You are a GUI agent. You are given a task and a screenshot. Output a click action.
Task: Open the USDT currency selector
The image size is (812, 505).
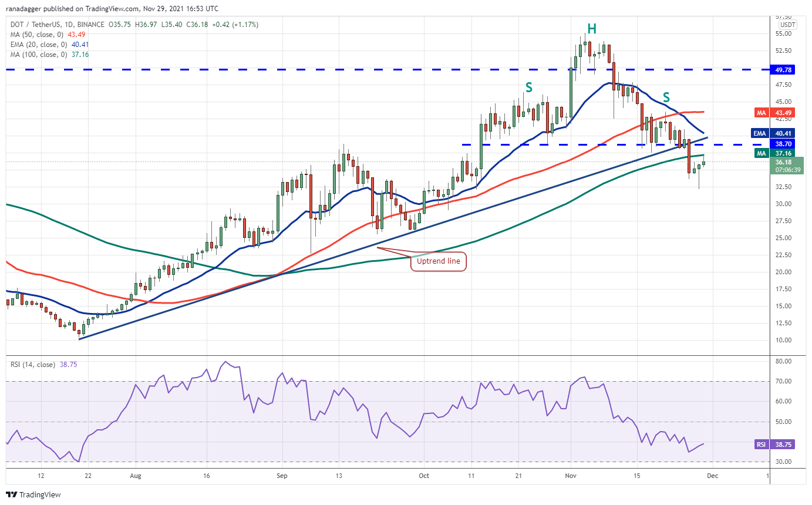tap(787, 25)
